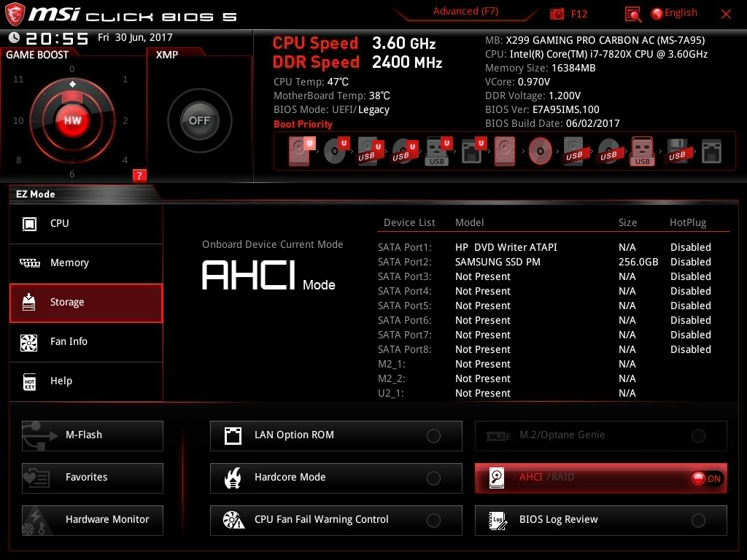Click the search magnifier icon in header
Image resolution: width=747 pixels, height=560 pixels.
tap(633, 14)
